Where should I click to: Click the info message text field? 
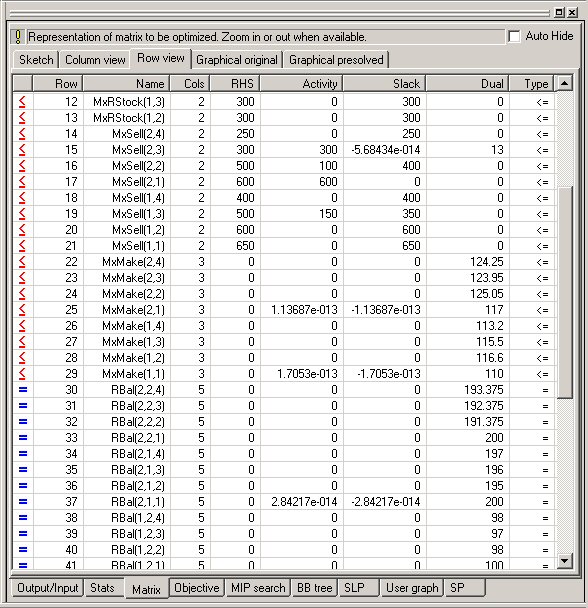pos(265,37)
